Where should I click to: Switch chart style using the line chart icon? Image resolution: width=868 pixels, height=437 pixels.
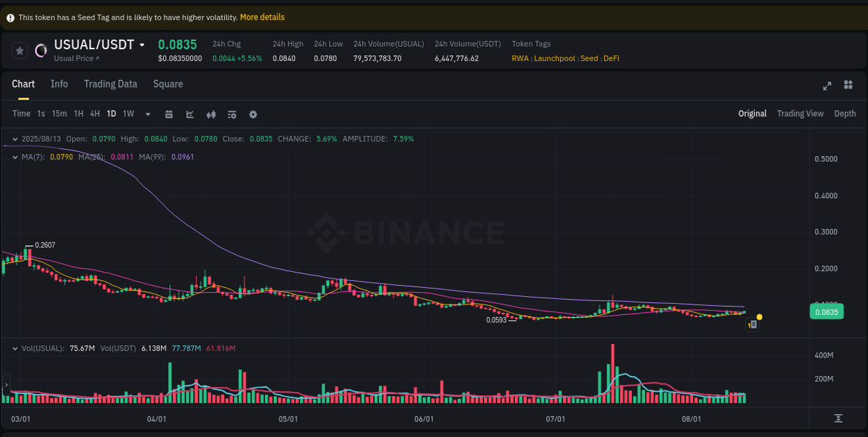(190, 114)
